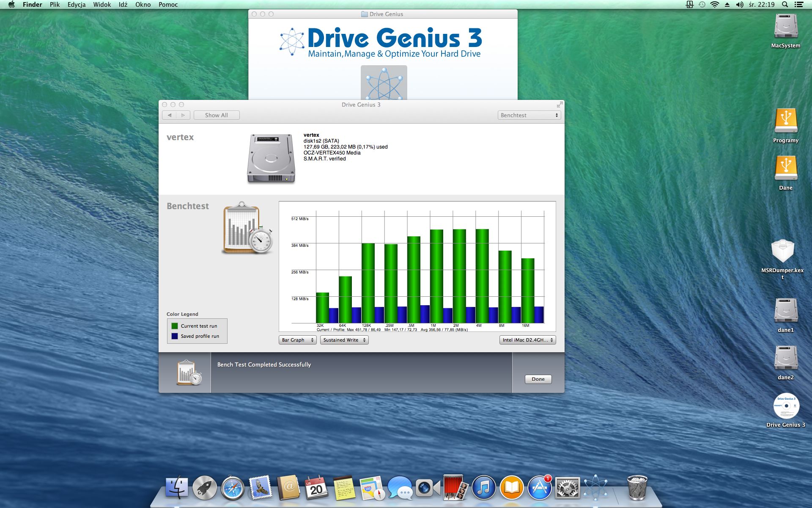Image resolution: width=812 pixels, height=508 pixels.
Task: Open FaceTime from the Dock
Action: [x=428, y=488]
